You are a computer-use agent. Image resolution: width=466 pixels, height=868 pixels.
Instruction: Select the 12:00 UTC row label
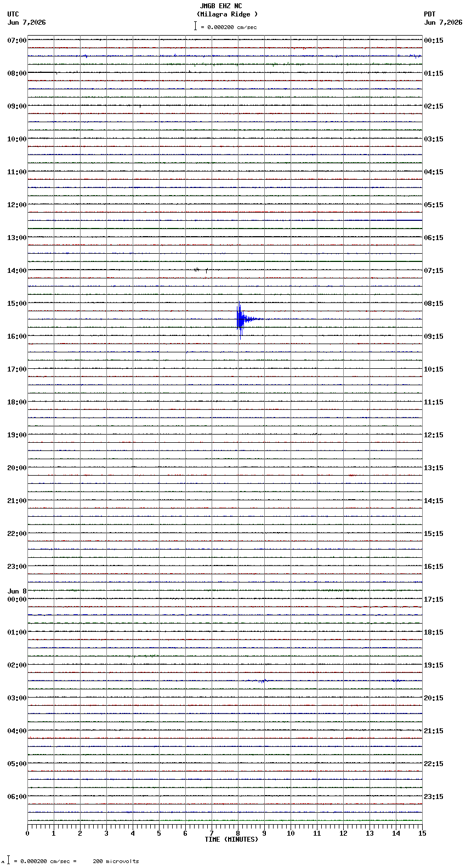[x=17, y=205]
